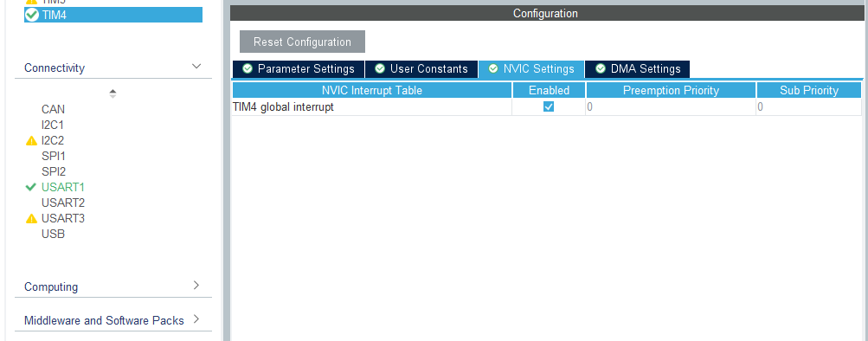Image resolution: width=868 pixels, height=341 pixels.
Task: Select the I2C1 peripheral
Action: point(53,125)
